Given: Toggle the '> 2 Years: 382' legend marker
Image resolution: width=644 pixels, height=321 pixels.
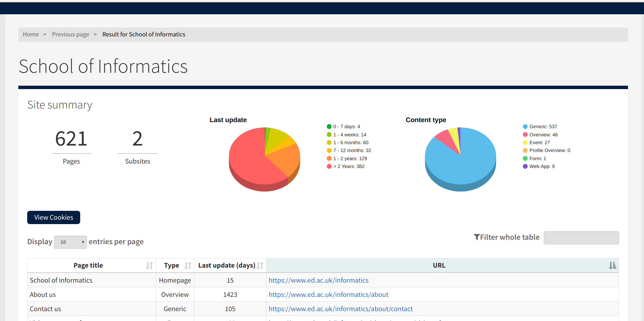Looking at the screenshot, I should (x=329, y=166).
